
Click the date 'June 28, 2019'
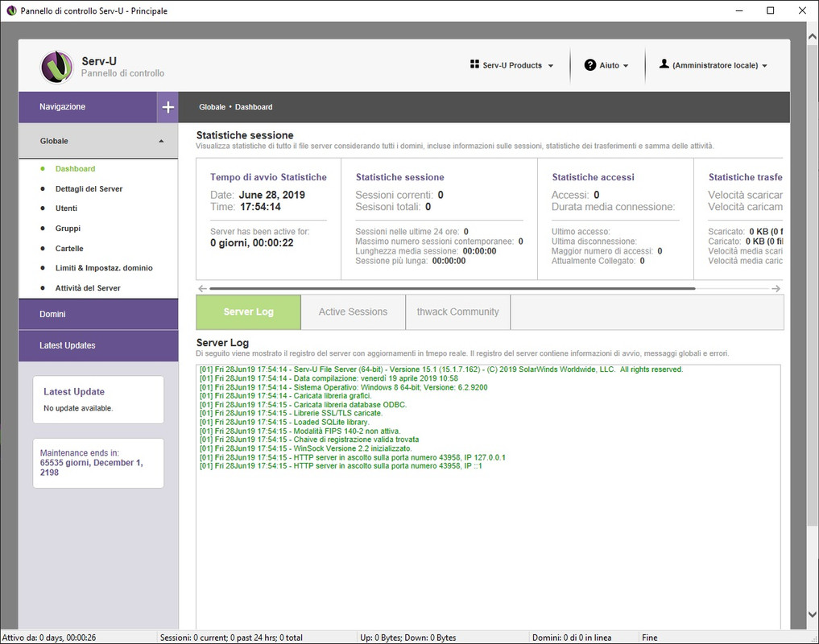click(x=272, y=195)
